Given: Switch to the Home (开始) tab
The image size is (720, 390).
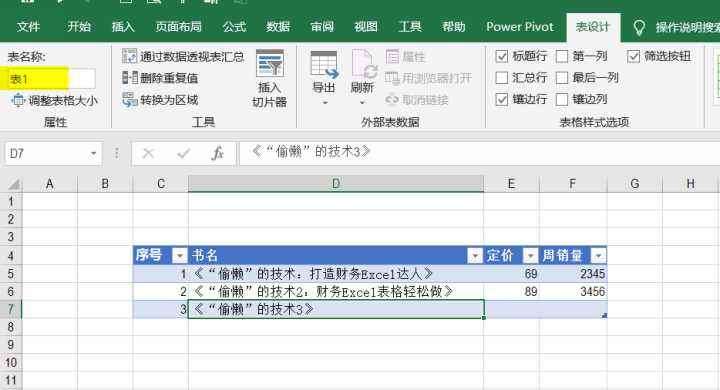Looking at the screenshot, I should click(79, 27).
